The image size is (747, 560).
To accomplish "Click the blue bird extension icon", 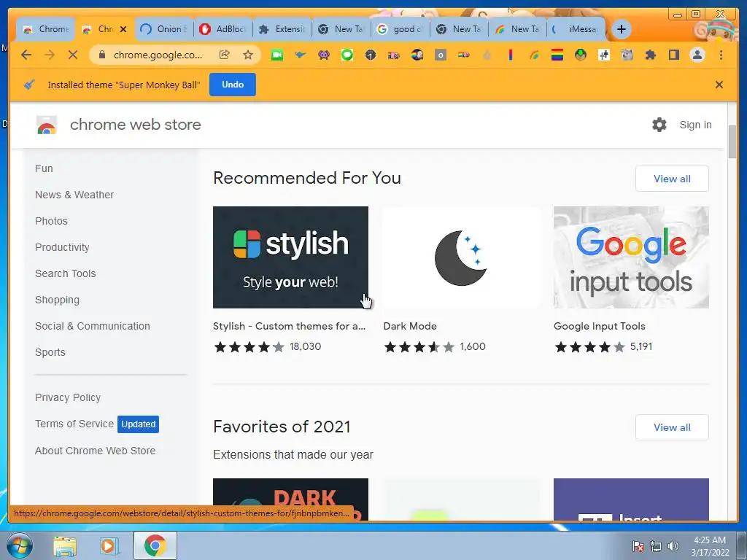I will pyautogui.click(x=300, y=55).
